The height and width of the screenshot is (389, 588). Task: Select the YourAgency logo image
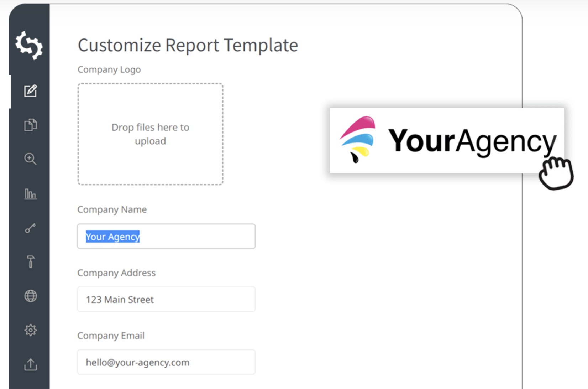point(447,141)
